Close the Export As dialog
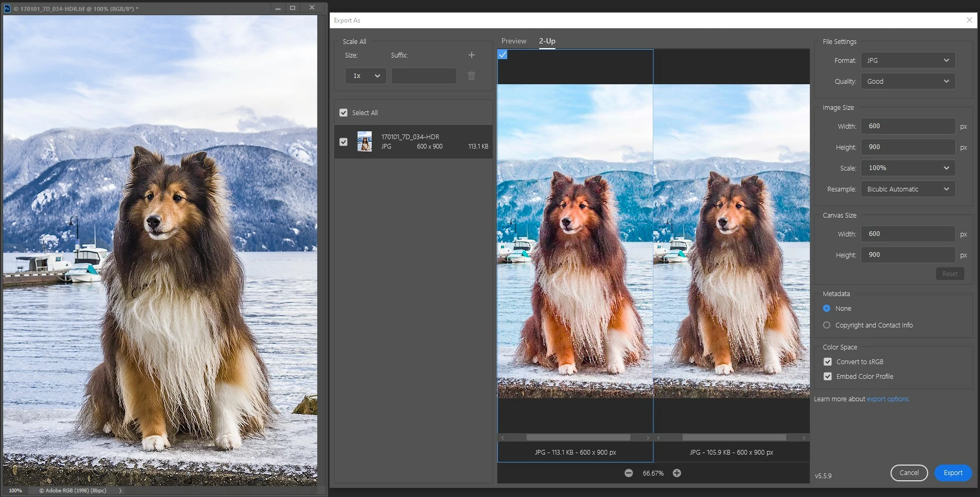The height and width of the screenshot is (497, 980). pyautogui.click(x=970, y=20)
